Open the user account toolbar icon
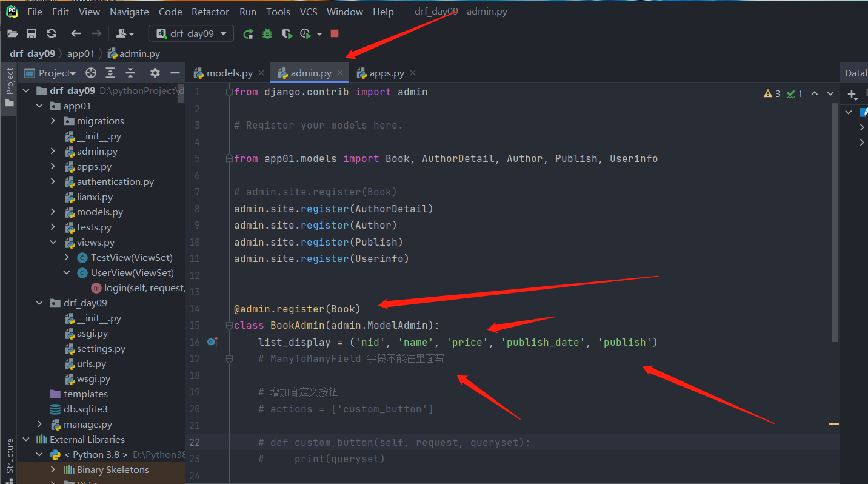 [x=124, y=34]
